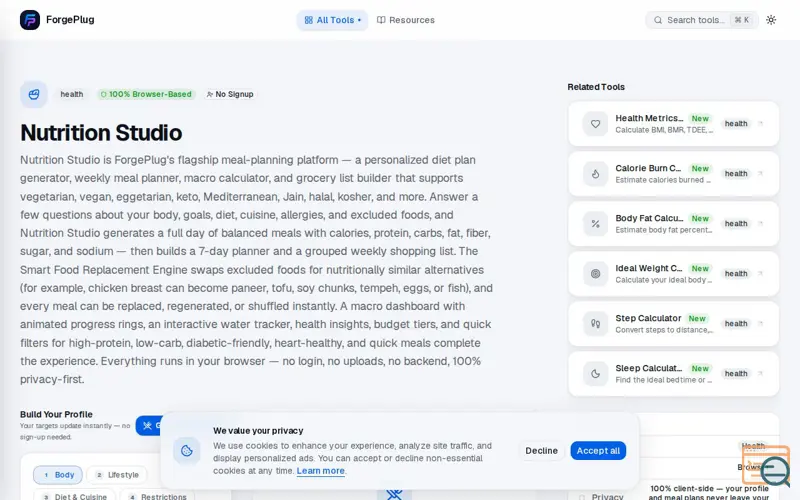Click the arrow icon on Health Metrics card
The image size is (800, 500).
tap(760, 123)
